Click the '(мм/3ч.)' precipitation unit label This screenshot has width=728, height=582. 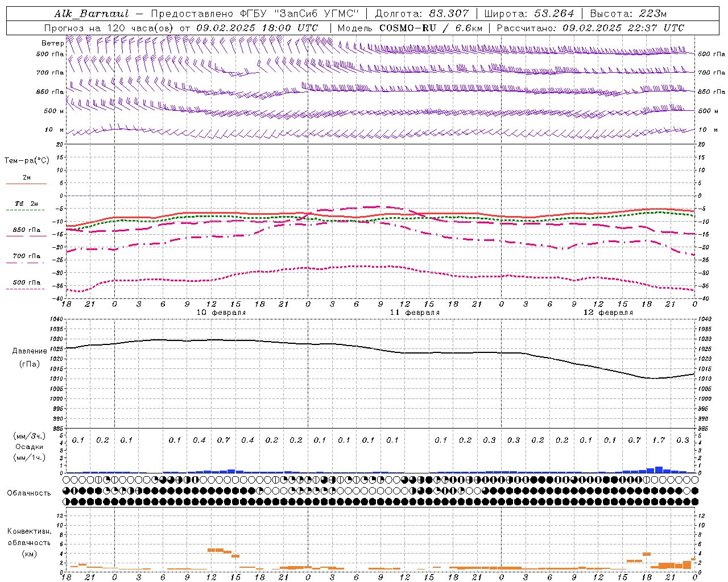tap(30, 436)
